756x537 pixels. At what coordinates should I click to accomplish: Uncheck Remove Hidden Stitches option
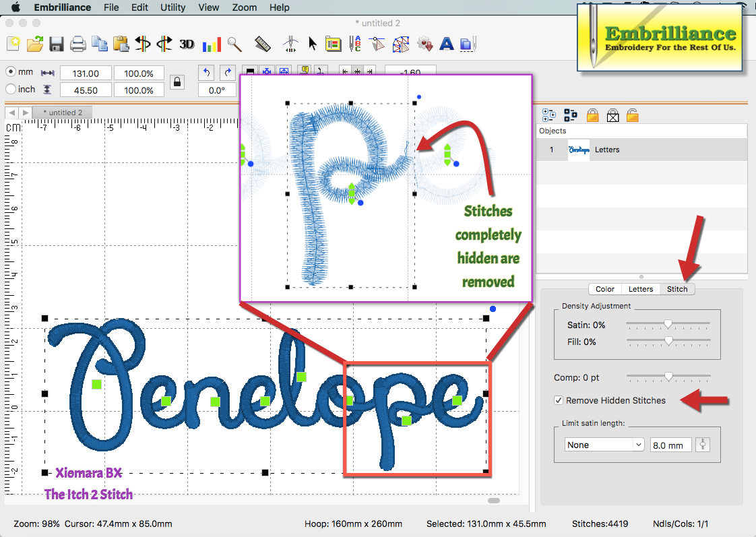point(559,400)
